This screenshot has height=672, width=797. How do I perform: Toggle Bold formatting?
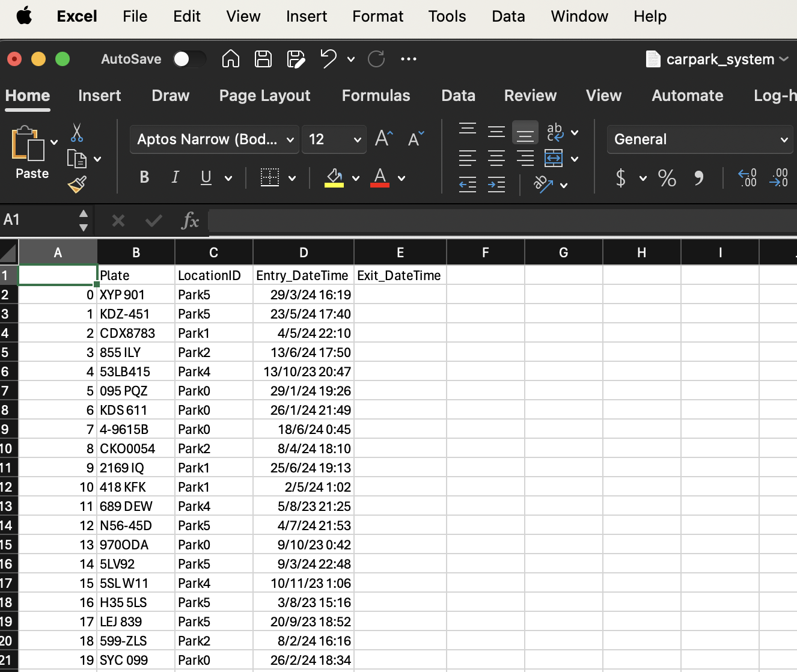coord(144,177)
